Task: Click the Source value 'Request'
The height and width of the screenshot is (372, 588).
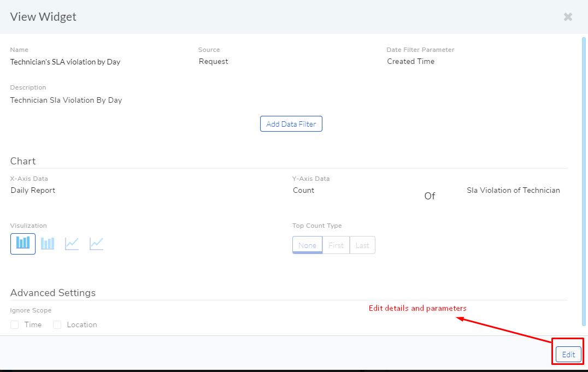Action: click(213, 62)
